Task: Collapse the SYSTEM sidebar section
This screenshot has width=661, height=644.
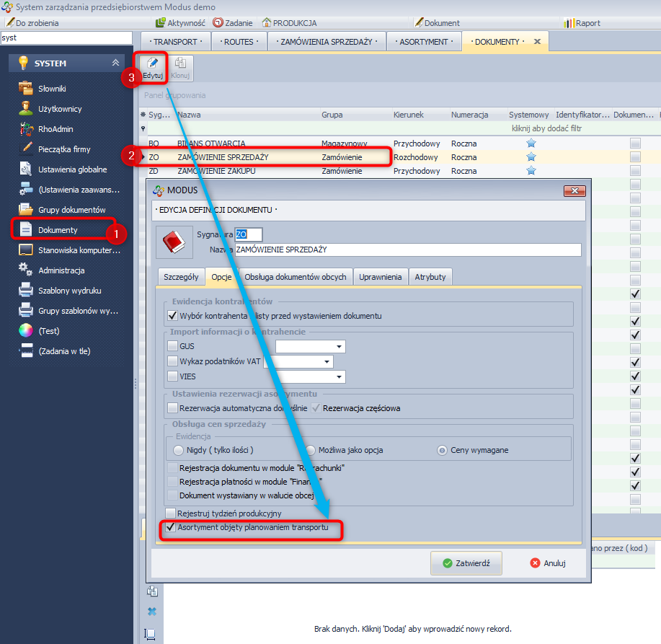Action: click(x=115, y=63)
